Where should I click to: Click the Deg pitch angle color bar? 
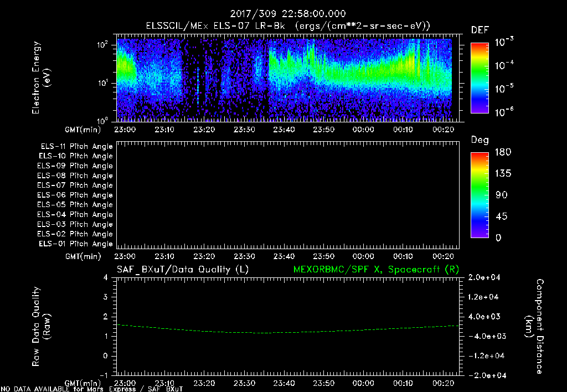click(480, 195)
